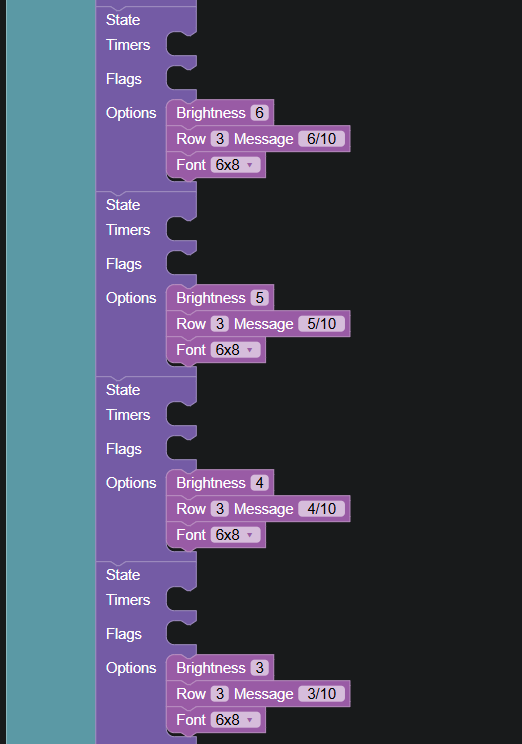
Task: Edit the Brightness 4 value field
Action: coord(260,483)
